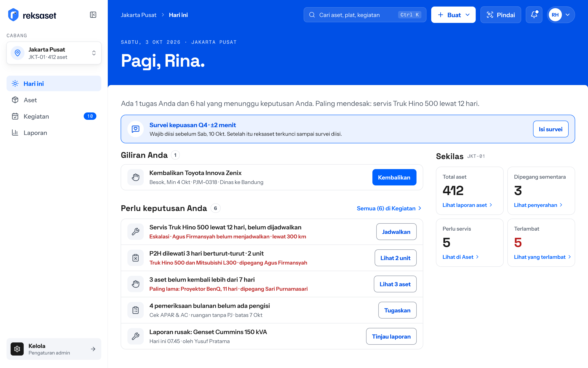This screenshot has height=368, width=588.
Task: Expand the profile menu chevron
Action: click(568, 15)
